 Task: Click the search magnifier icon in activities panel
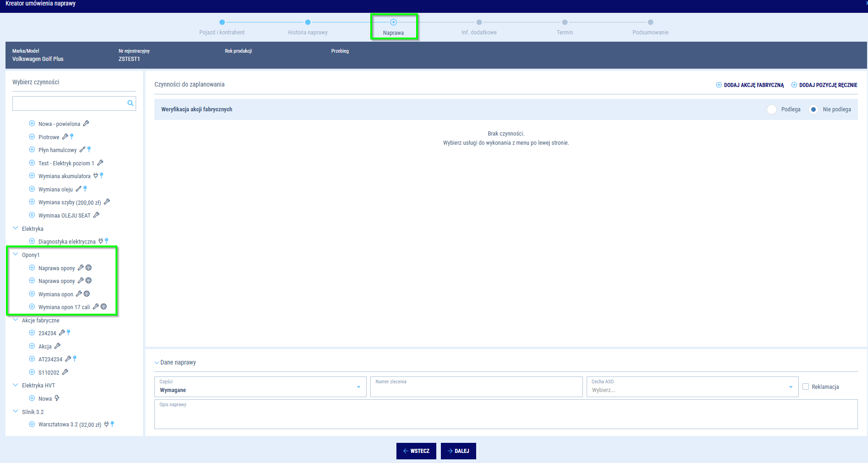(130, 103)
